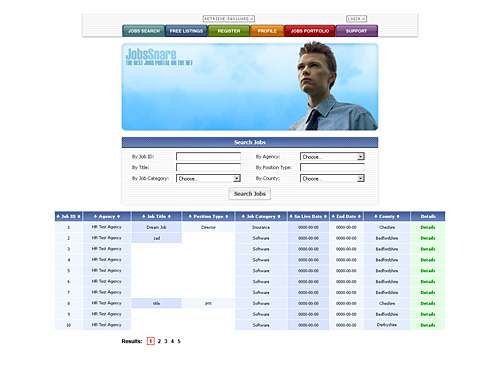Open the By Job Category dropdown

208,178
